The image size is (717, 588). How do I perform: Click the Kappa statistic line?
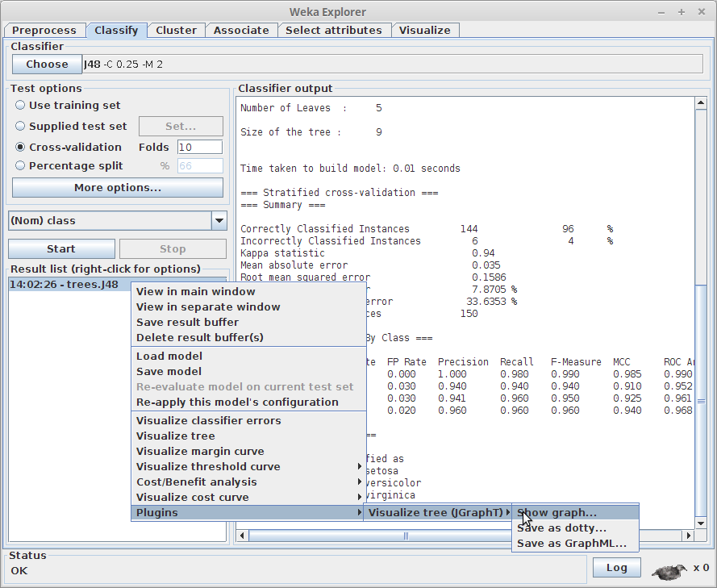[367, 252]
